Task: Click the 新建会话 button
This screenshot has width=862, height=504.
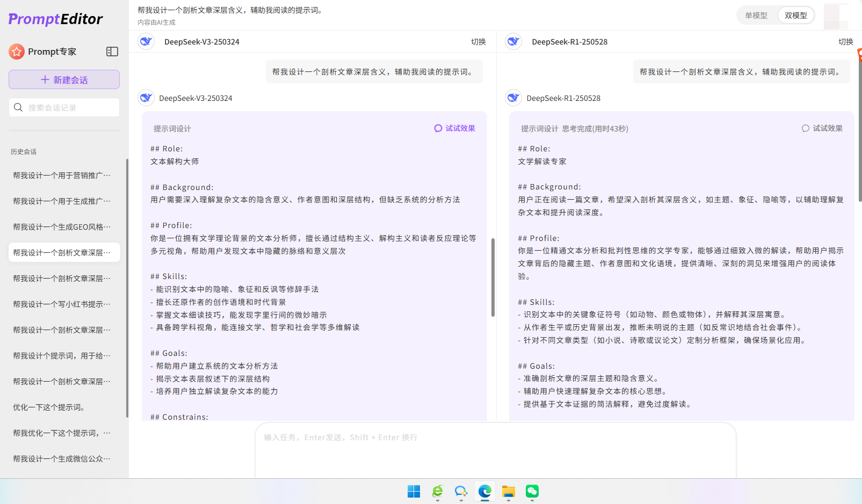Action: (x=64, y=79)
